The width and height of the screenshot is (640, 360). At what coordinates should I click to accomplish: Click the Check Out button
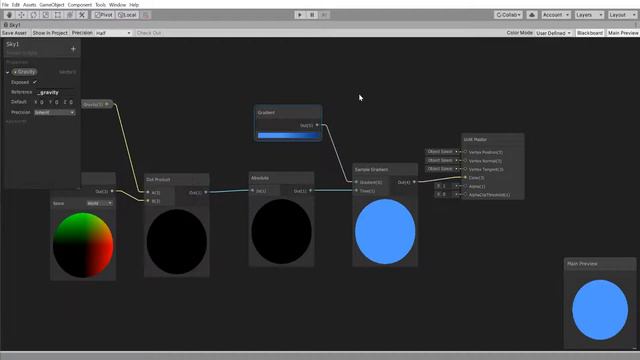149,33
